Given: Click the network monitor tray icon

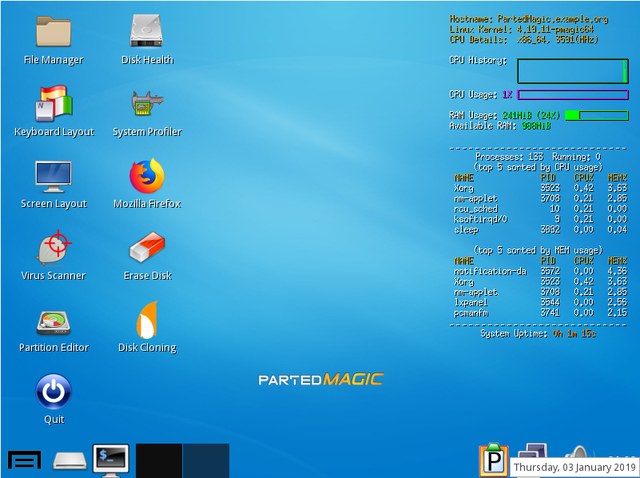Looking at the screenshot, I should (x=534, y=452).
